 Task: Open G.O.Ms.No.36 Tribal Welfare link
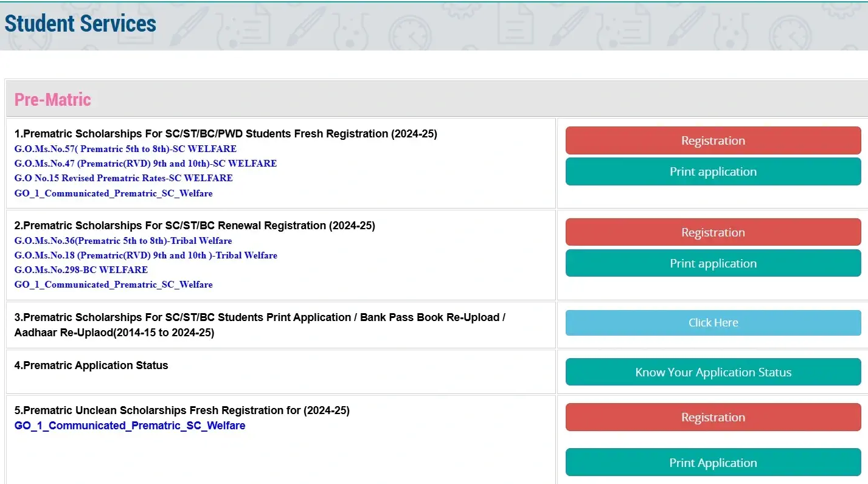click(123, 241)
